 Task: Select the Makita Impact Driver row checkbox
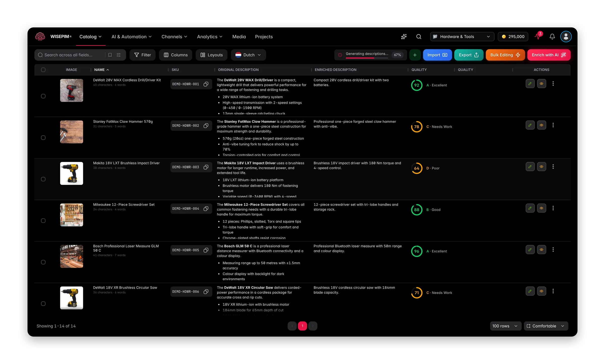pos(43,179)
